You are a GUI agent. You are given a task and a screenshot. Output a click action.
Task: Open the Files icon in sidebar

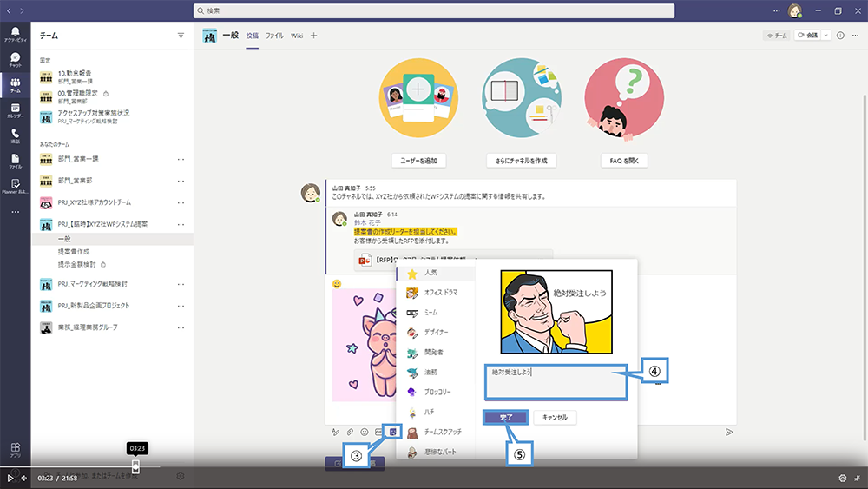[x=15, y=161]
